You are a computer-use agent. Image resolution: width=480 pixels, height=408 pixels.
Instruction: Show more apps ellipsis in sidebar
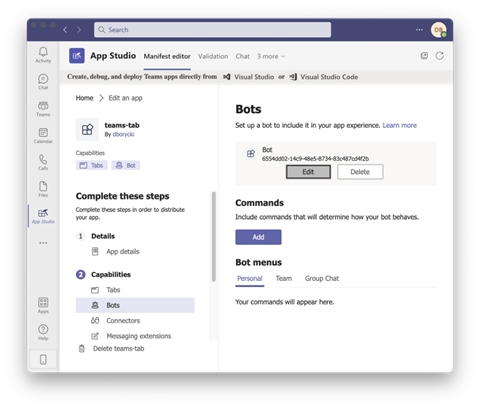[x=43, y=243]
